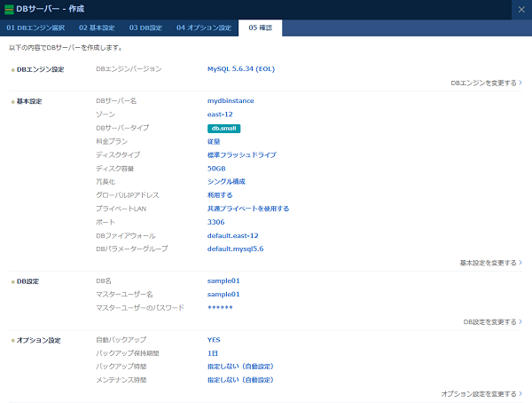Click the ディスク容量 label
The height and width of the screenshot is (403, 532).
pyautogui.click(x=115, y=169)
